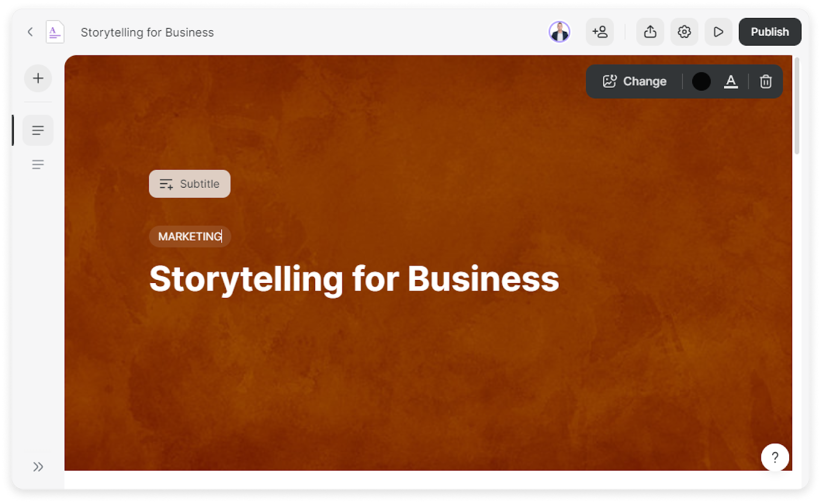
Task: Click the MARKETING category tag field
Action: tap(190, 236)
